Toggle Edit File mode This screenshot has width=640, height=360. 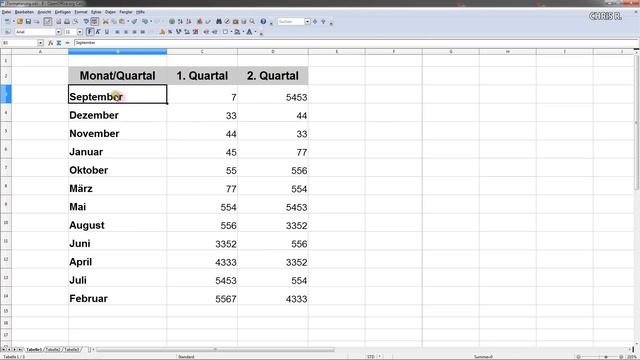(x=48, y=21)
